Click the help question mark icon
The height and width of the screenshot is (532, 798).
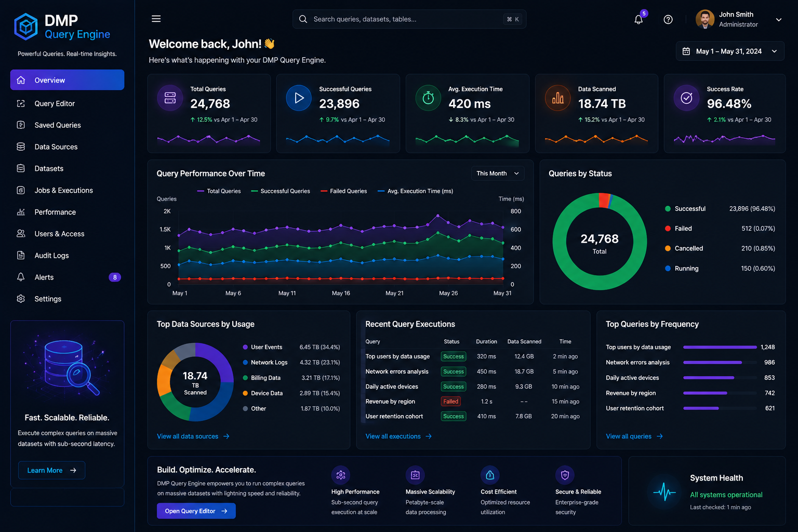click(x=668, y=19)
